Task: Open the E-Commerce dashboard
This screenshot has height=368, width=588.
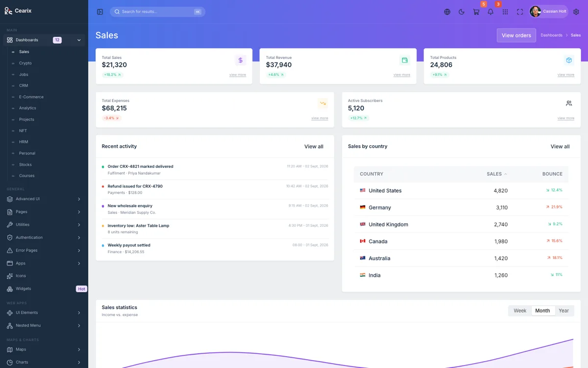Action: (31, 97)
